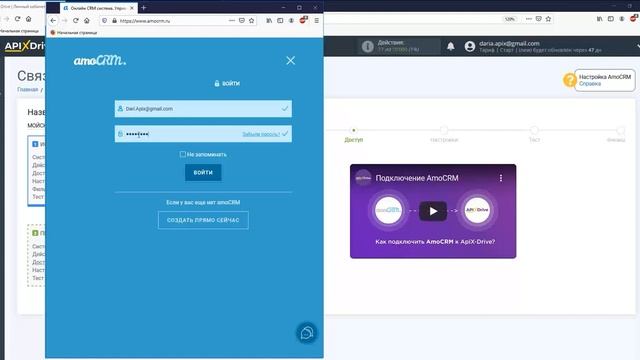Viewport: 640px width, 360px height.
Task: Open the notifications bell in ApiX-Drive
Action: point(450,46)
